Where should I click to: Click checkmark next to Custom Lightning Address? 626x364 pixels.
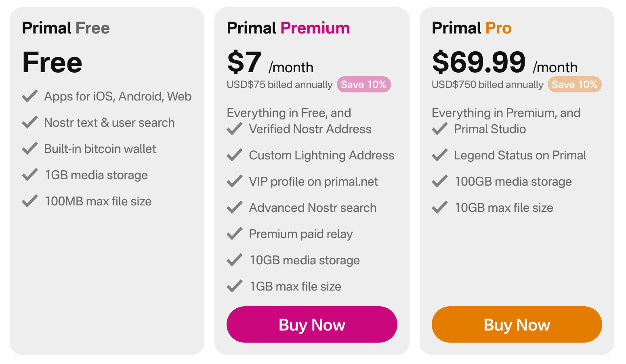click(235, 155)
